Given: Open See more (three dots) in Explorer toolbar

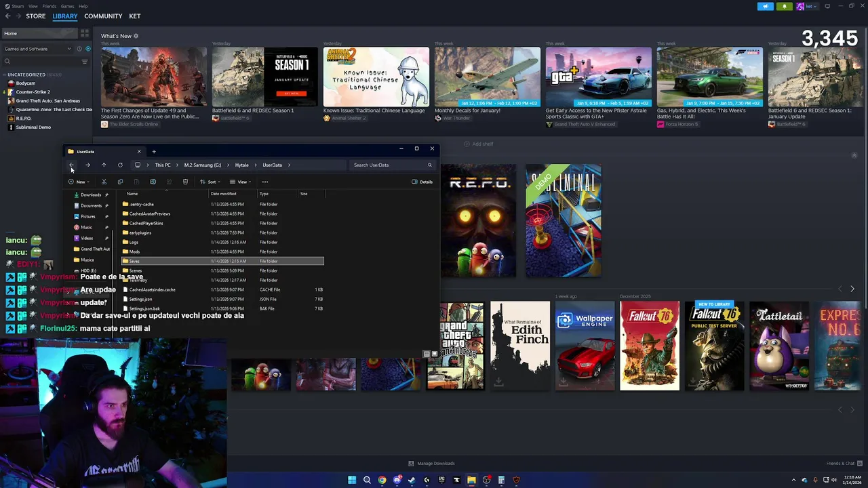Looking at the screenshot, I should (x=265, y=182).
